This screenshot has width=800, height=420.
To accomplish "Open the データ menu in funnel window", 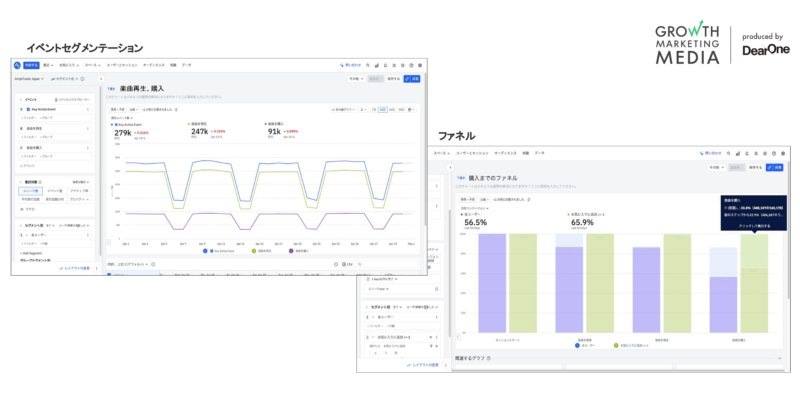I will [541, 152].
